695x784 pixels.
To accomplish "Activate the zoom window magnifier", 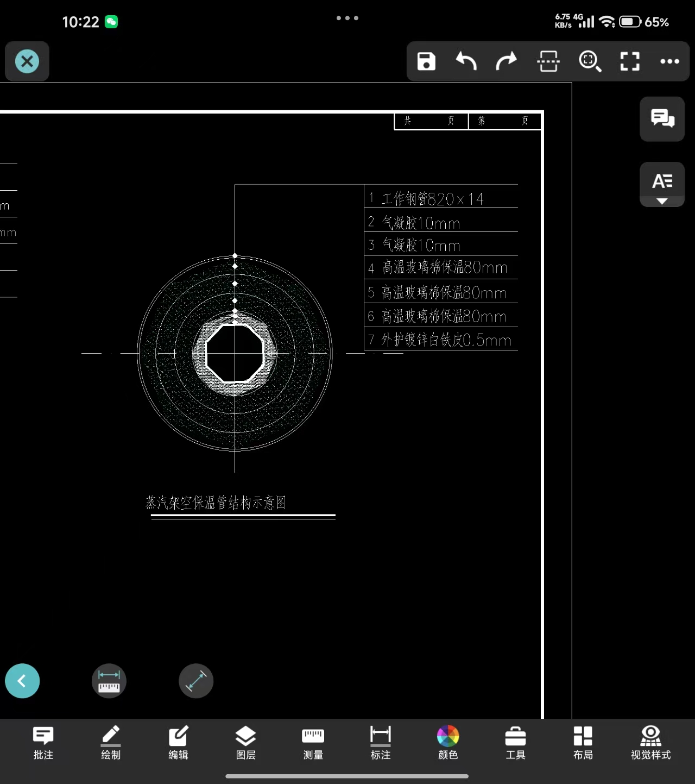I will click(589, 61).
